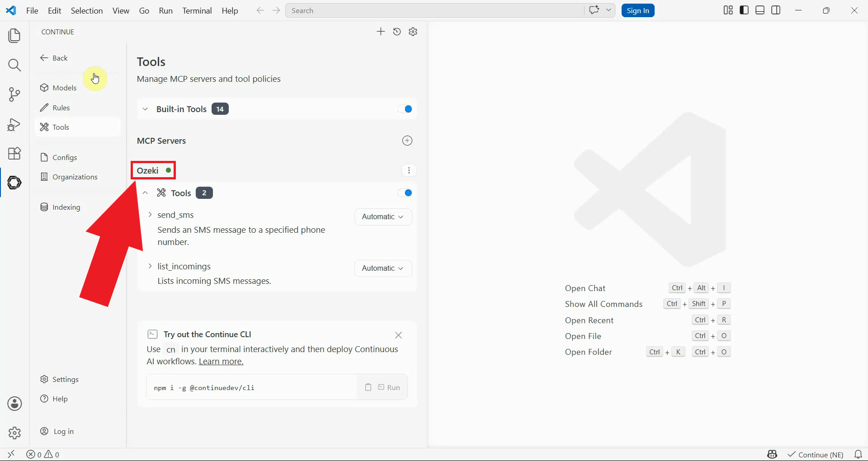
Task: Open notifications bell in status bar
Action: coord(858,454)
